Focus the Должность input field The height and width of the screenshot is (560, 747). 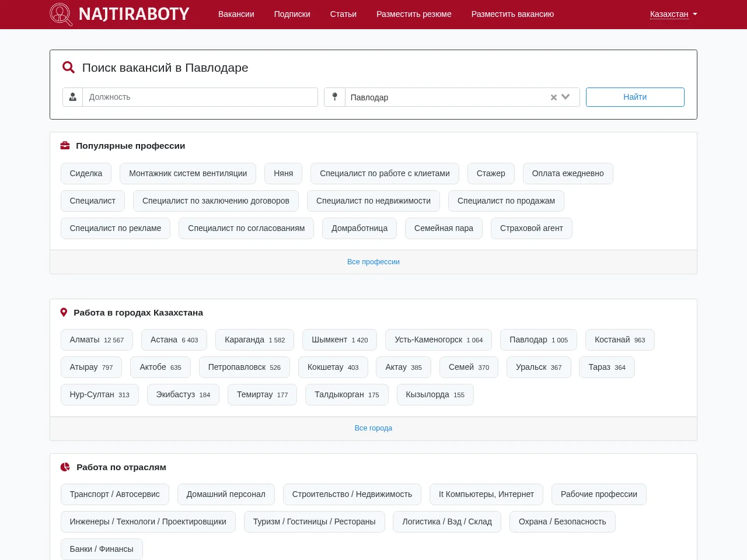point(200,97)
